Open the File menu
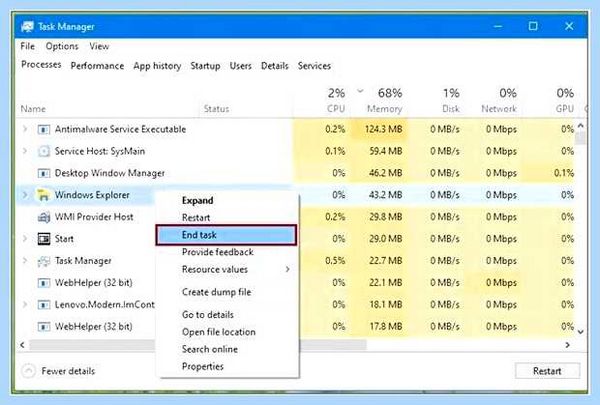 click(27, 46)
